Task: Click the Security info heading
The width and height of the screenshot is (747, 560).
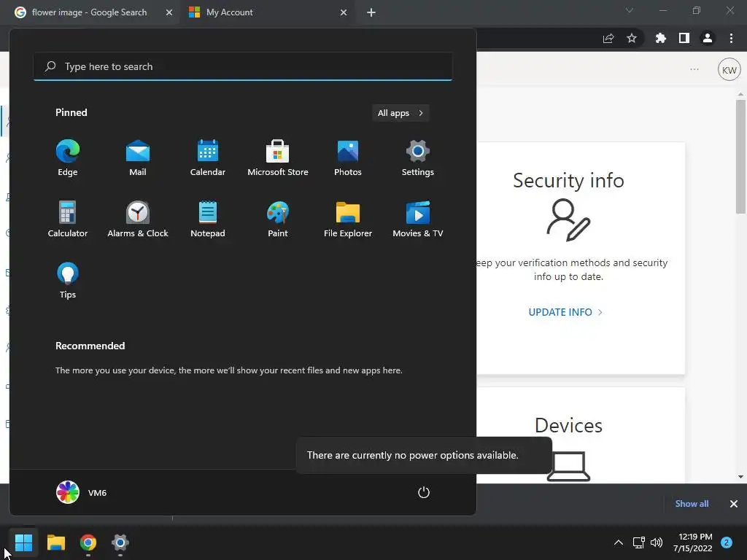Action: pyautogui.click(x=568, y=181)
